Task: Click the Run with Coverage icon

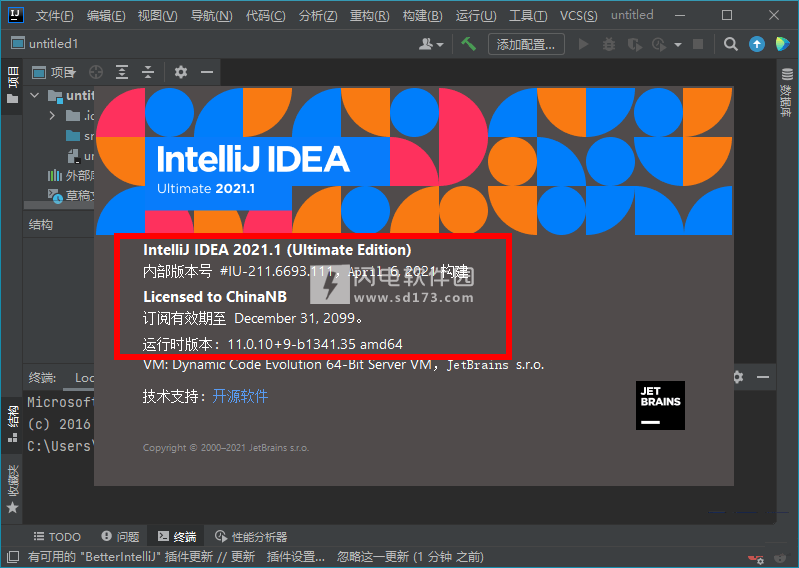Action: pyautogui.click(x=634, y=45)
